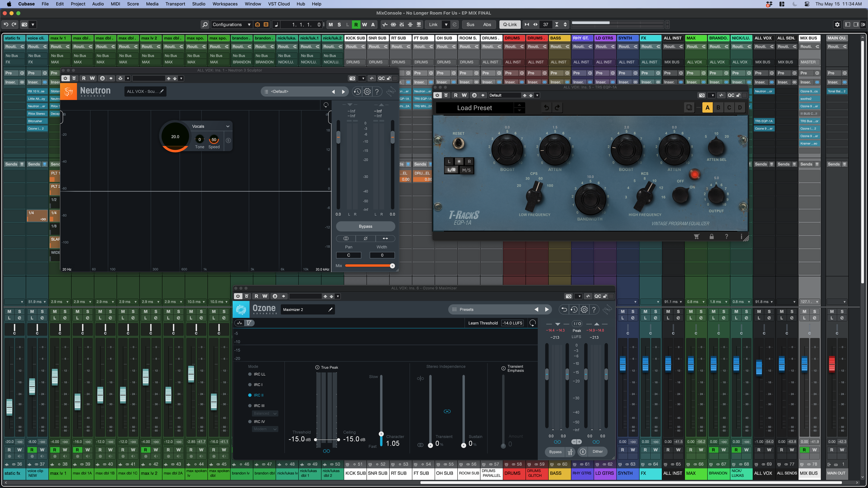Open the MIDI menu
This screenshot has width=868, height=488.
[x=115, y=4]
